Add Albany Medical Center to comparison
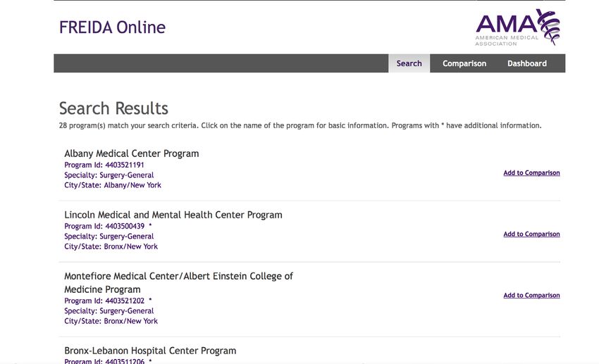 (531, 172)
